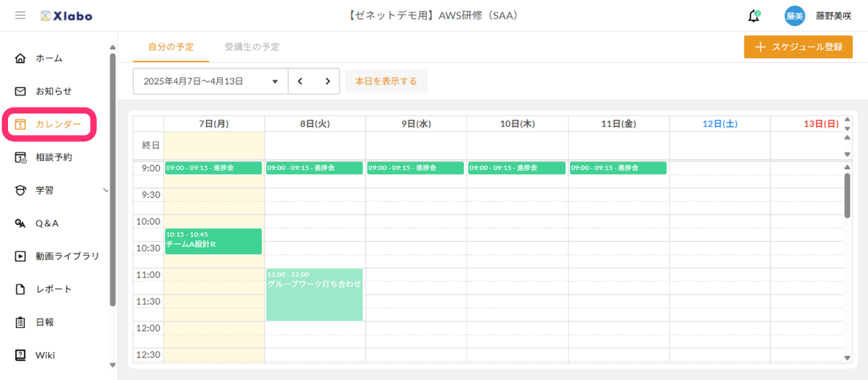
Task: Go to the previous week arrow
Action: pos(301,81)
